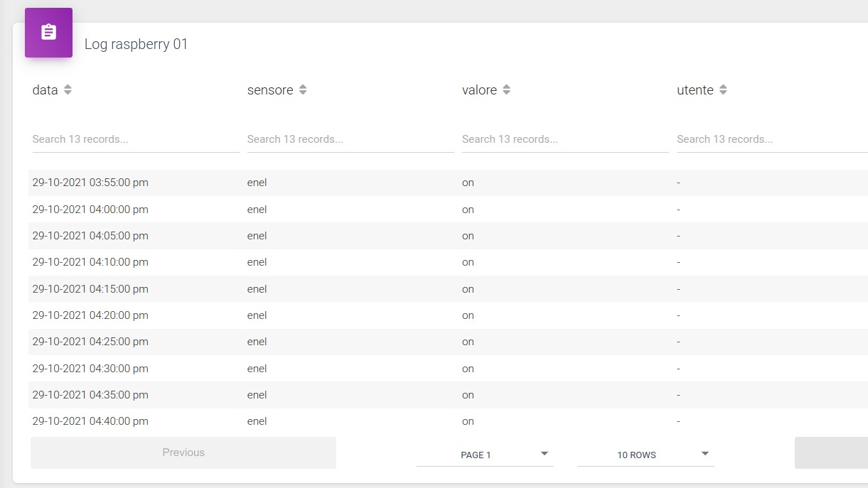This screenshot has width=868, height=488.
Task: Open the 10 ROWS dropdown
Action: coord(645,455)
